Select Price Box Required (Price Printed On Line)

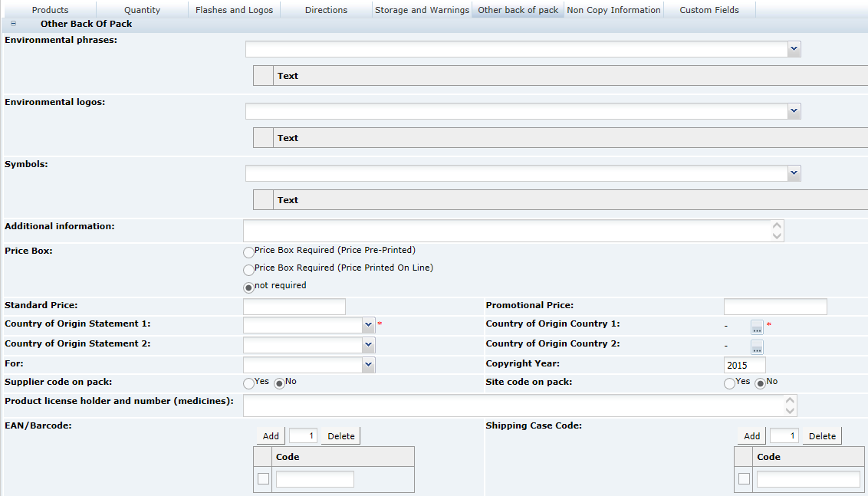(x=249, y=269)
